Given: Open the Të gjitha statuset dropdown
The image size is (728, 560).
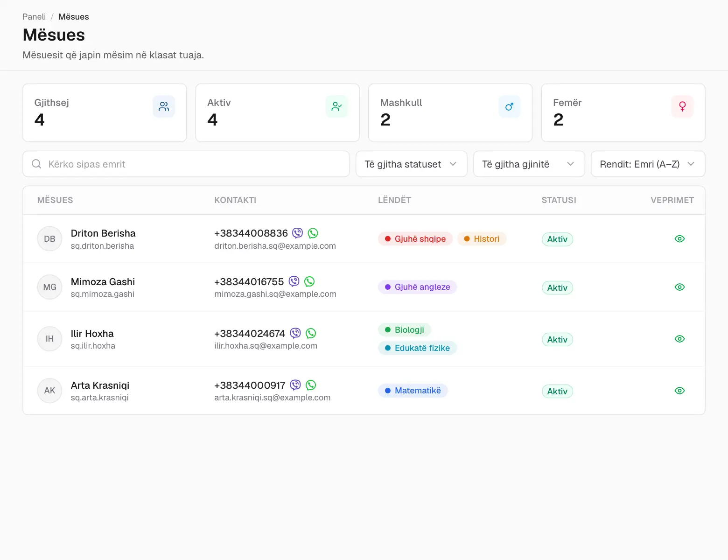Looking at the screenshot, I should point(411,164).
